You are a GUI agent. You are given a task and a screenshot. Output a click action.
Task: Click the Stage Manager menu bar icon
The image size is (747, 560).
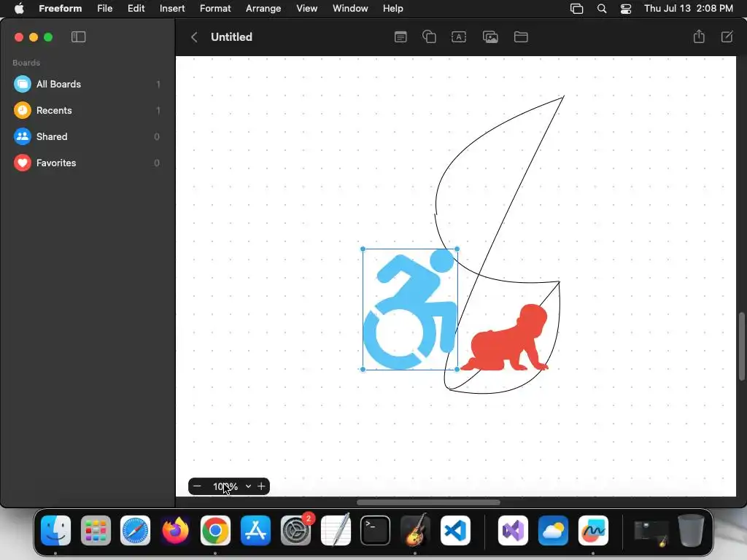576,9
